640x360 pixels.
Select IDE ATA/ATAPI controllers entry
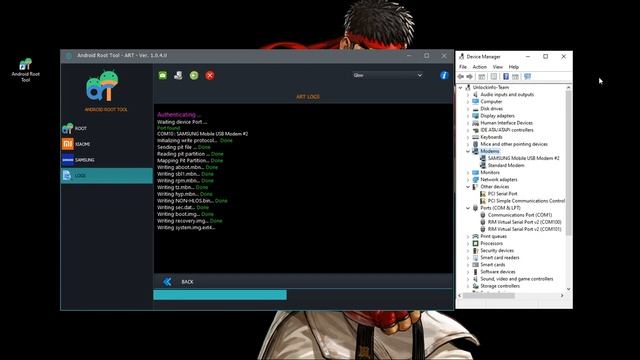point(507,130)
